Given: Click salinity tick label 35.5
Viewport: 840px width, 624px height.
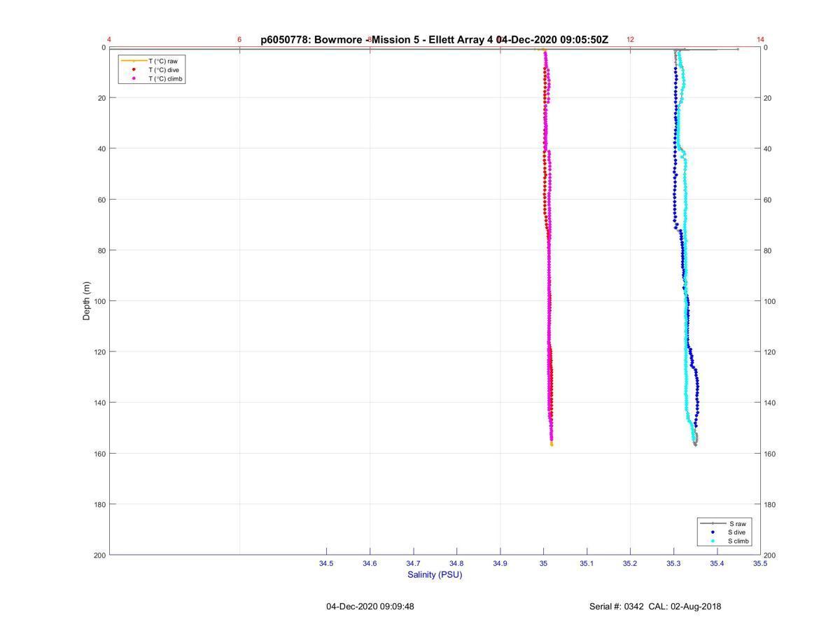Looking at the screenshot, I should tap(759, 563).
